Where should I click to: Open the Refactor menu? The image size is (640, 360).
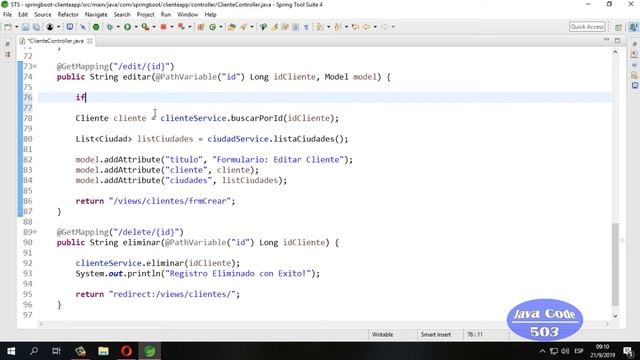click(68, 15)
